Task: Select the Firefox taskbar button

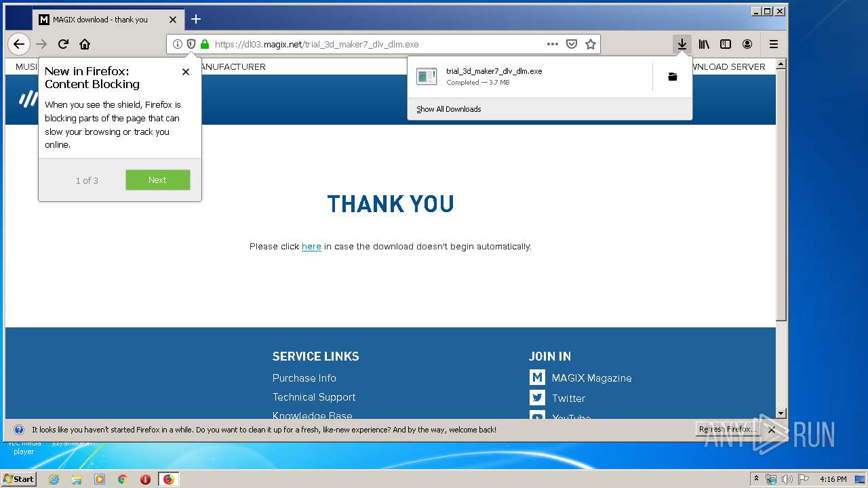Action: pyautogui.click(x=168, y=479)
